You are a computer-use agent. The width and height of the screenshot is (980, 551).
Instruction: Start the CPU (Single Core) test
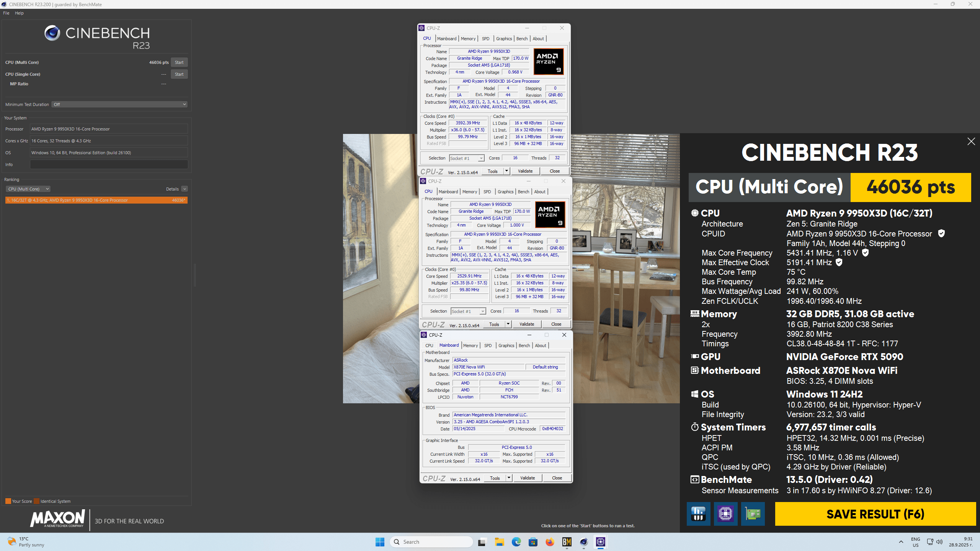pyautogui.click(x=179, y=74)
